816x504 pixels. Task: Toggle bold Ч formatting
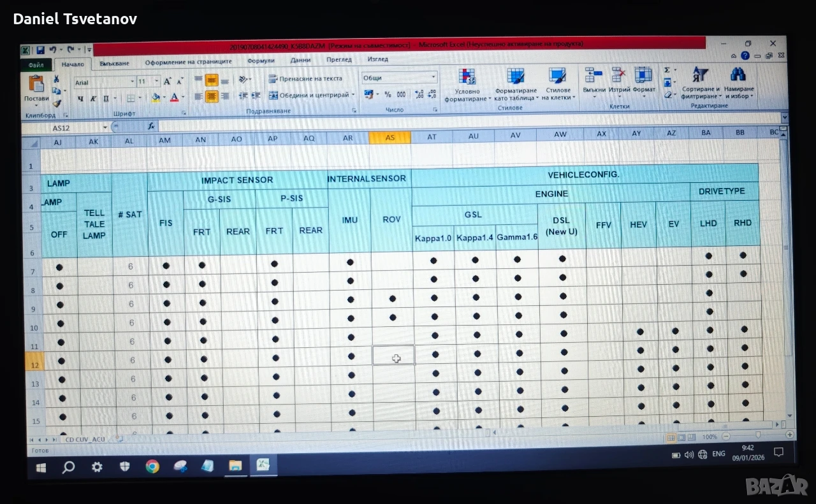80,98
